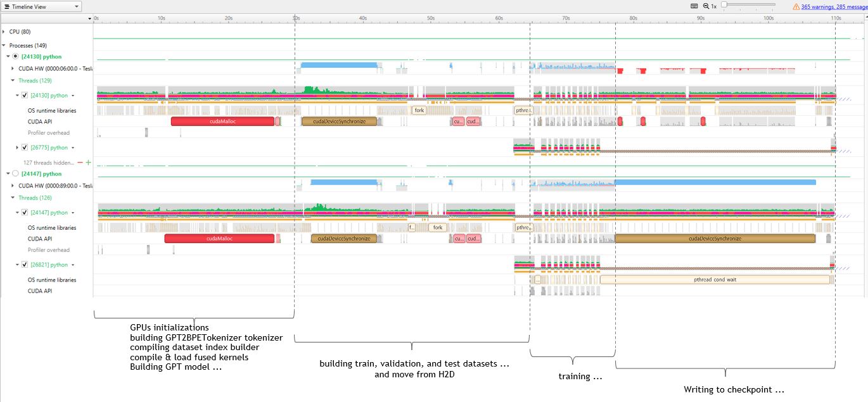Image resolution: width=868 pixels, height=402 pixels.
Task: Click the green plus hidden threads icon
Action: (x=88, y=162)
